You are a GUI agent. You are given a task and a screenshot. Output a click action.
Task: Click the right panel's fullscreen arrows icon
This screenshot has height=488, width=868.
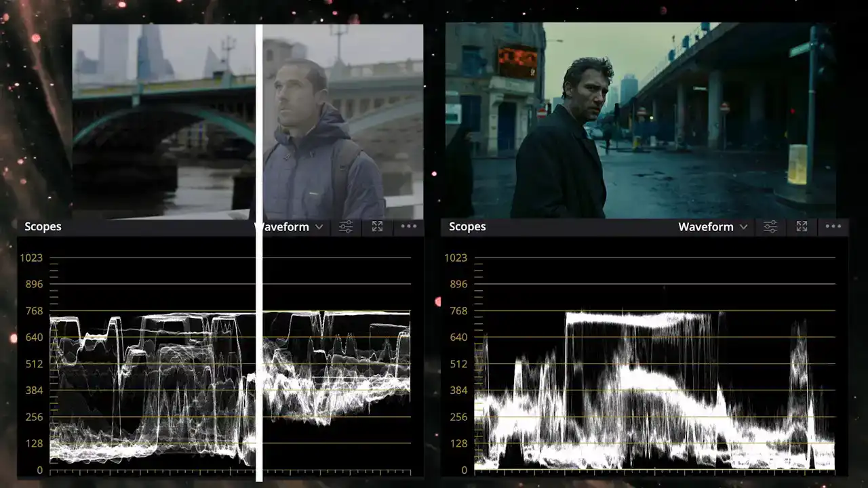click(802, 227)
